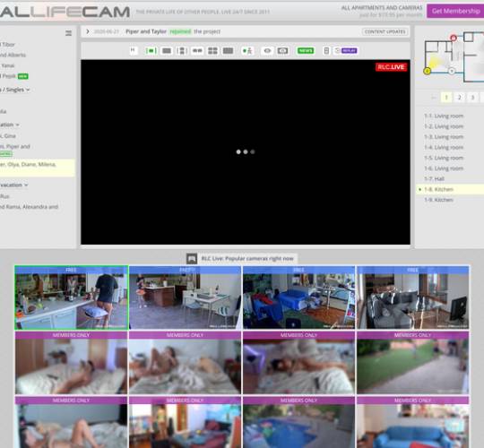Screen dimensions: 484x448
Task: Open MEMBERS ONLY swimming pool thumbnail
Action: [298, 422]
